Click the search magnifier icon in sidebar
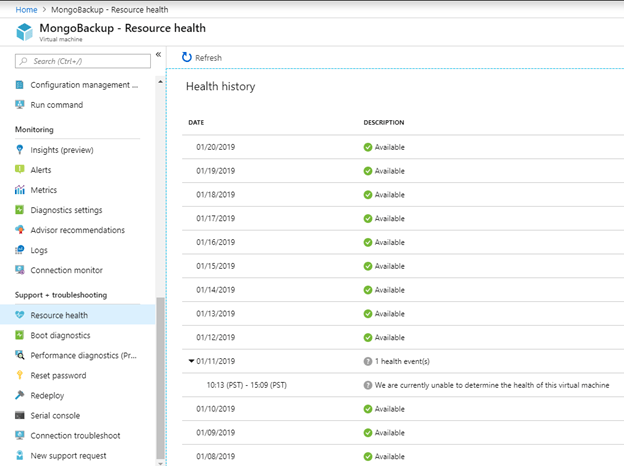The image size is (624, 466). [24, 61]
